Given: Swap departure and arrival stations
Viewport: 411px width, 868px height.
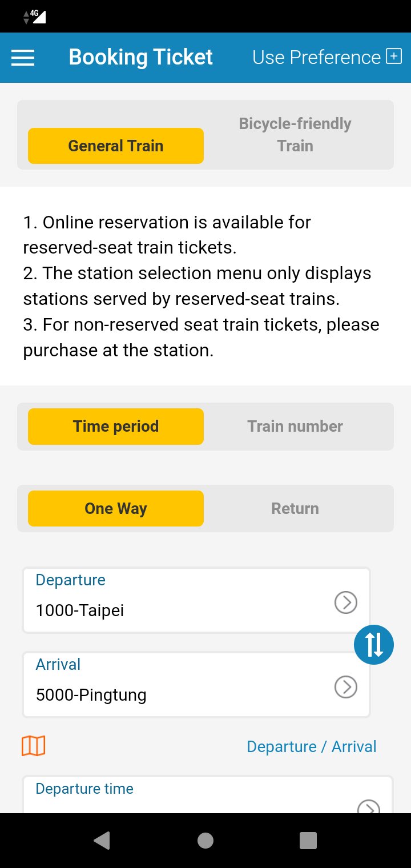Looking at the screenshot, I should coord(374,645).
